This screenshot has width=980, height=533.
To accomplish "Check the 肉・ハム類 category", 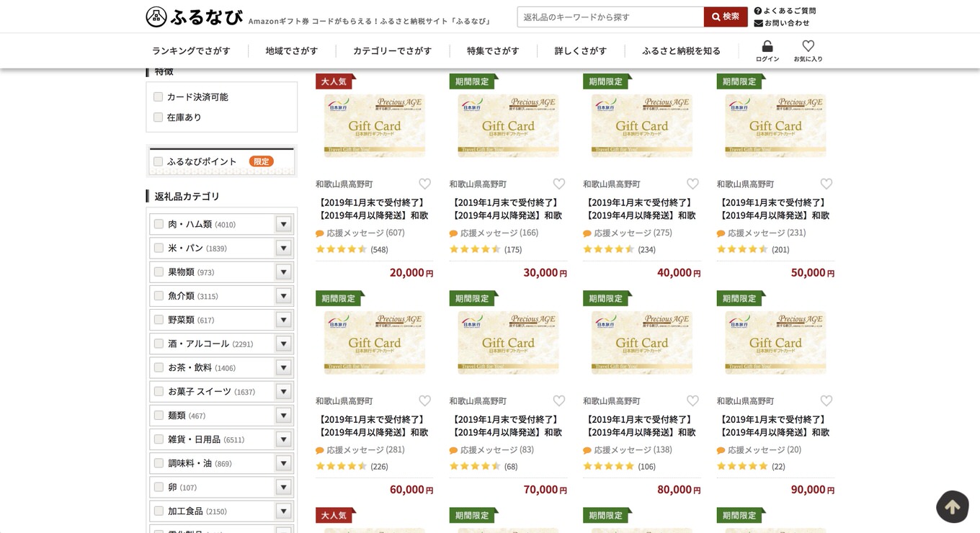I will click(x=159, y=224).
